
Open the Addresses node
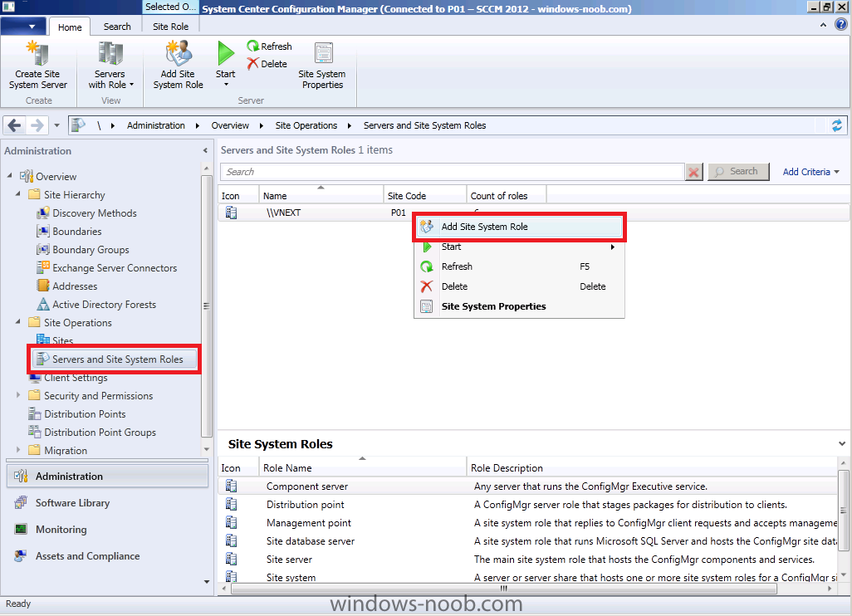click(x=75, y=286)
